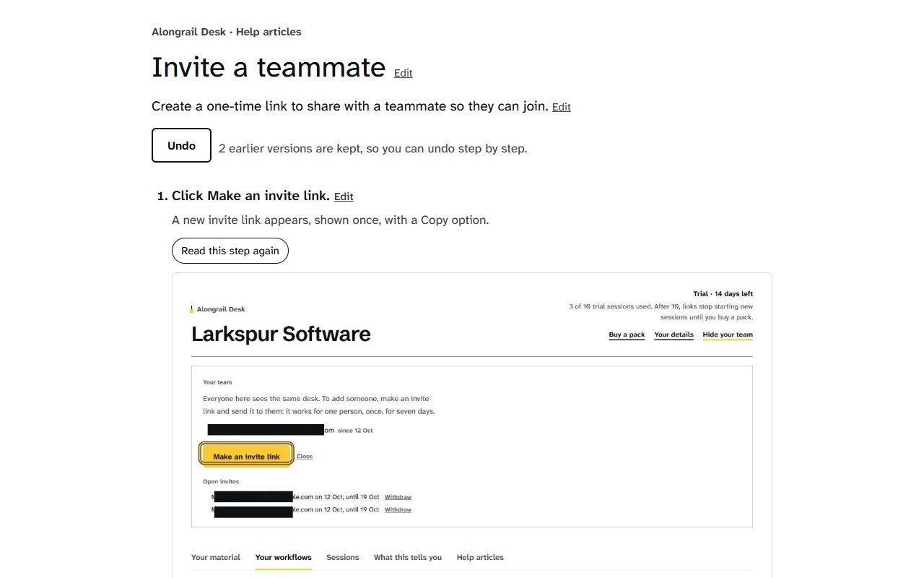Click the 'Your team' label
The width and height of the screenshot is (924, 578).
[217, 382]
